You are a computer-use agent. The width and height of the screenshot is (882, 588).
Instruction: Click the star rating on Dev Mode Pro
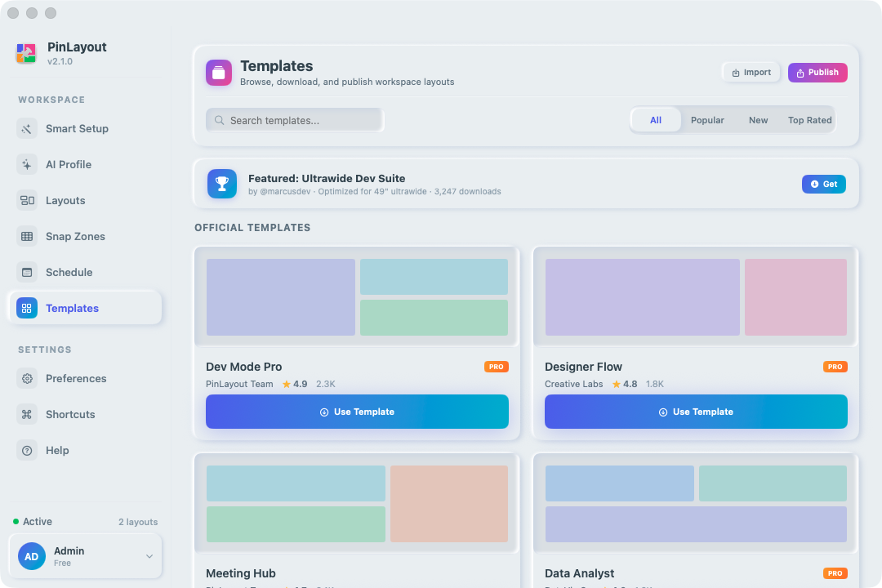[295, 385]
